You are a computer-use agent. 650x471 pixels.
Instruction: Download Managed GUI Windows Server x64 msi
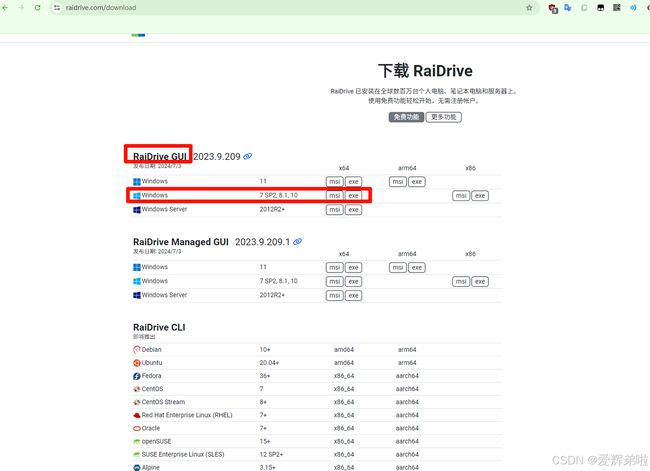tap(335, 296)
